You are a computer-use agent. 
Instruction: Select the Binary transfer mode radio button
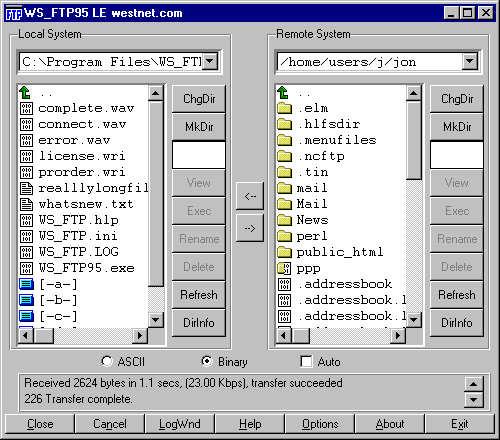[x=207, y=361]
